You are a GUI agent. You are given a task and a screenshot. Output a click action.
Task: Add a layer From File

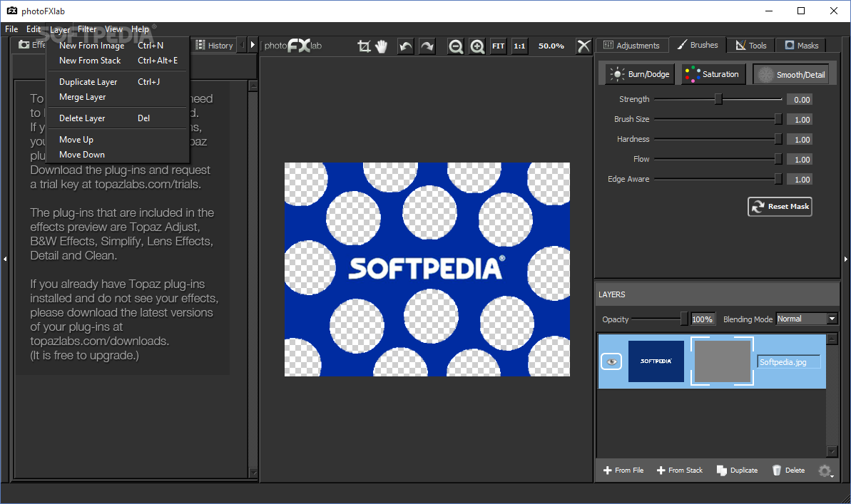[623, 470]
